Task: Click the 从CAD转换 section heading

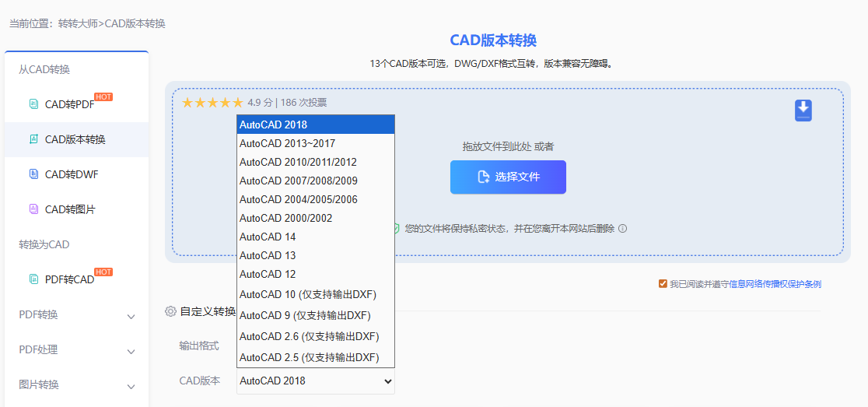Action: coord(44,69)
